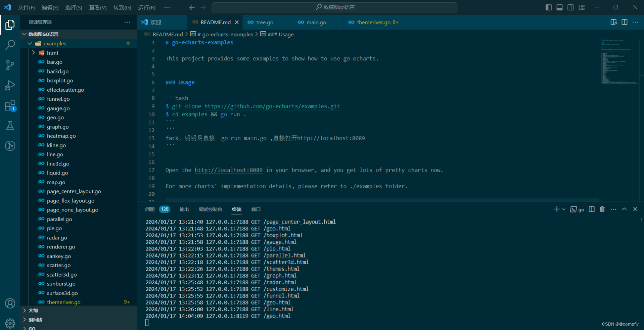Open the 查看(V) menu
This screenshot has width=644, height=330.
coord(98,7)
